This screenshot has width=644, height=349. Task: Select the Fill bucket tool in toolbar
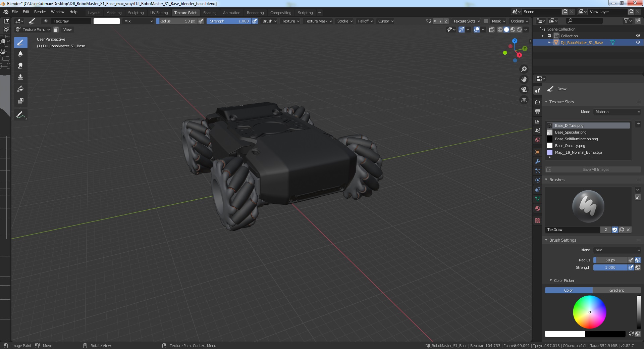point(20,89)
